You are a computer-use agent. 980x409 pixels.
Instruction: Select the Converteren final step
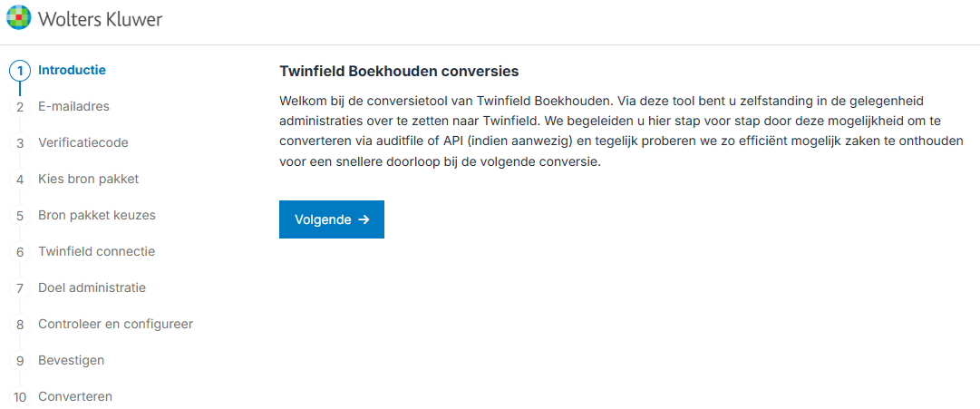pyautogui.click(x=75, y=396)
